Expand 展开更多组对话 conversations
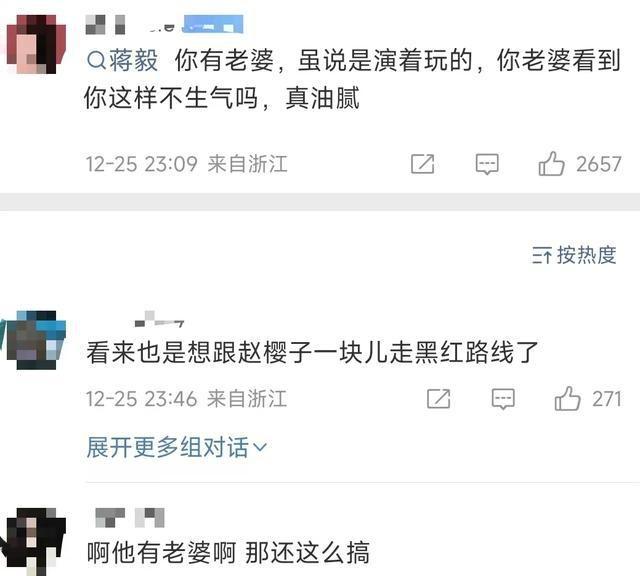This screenshot has height=576, width=640. pos(176,447)
